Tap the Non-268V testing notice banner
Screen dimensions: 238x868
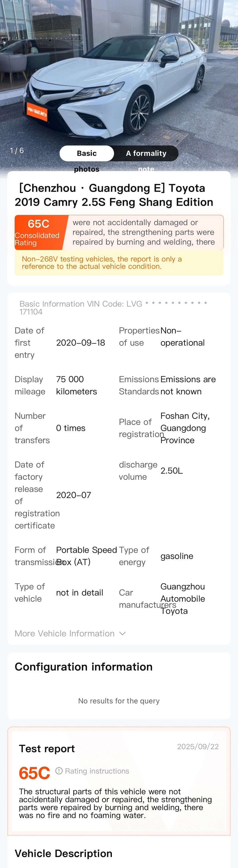[119, 263]
